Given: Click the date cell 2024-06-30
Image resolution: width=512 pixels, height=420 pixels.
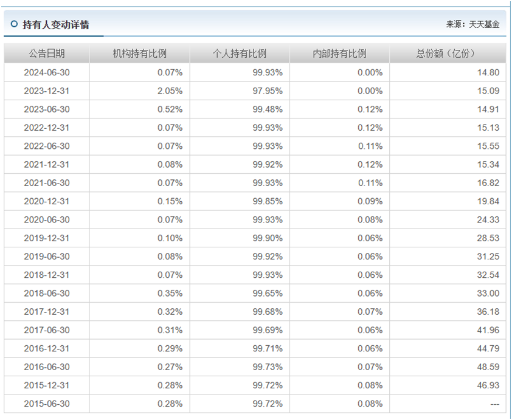Looking at the screenshot, I should point(47,72).
